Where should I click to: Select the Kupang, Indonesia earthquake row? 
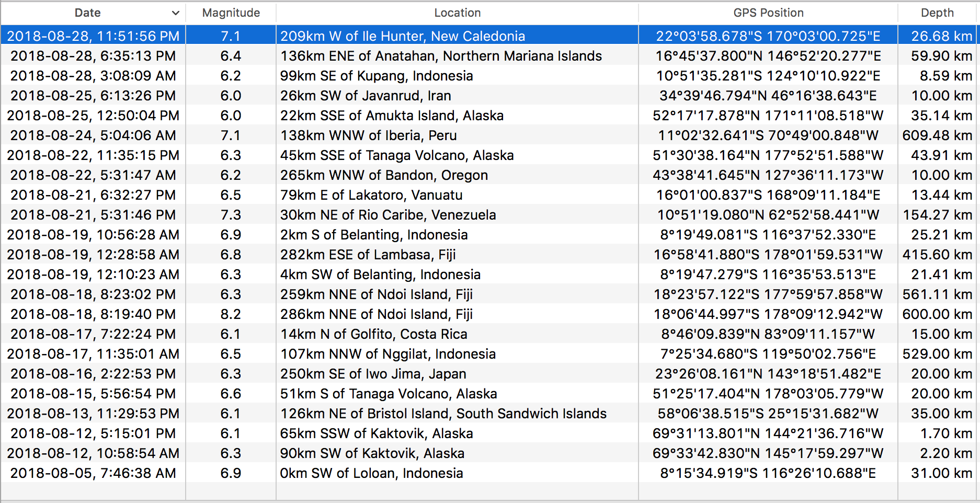click(376, 76)
